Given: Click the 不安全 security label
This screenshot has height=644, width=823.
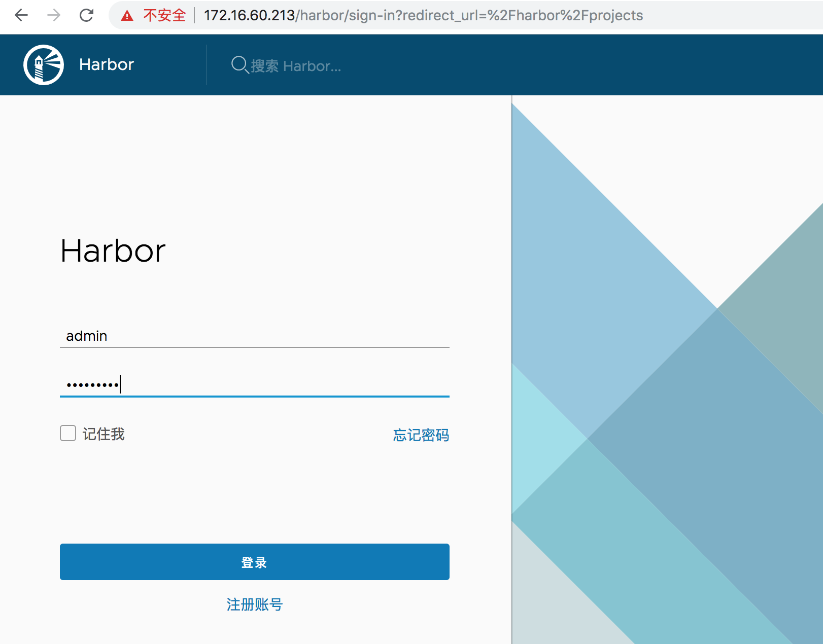Looking at the screenshot, I should pos(164,15).
